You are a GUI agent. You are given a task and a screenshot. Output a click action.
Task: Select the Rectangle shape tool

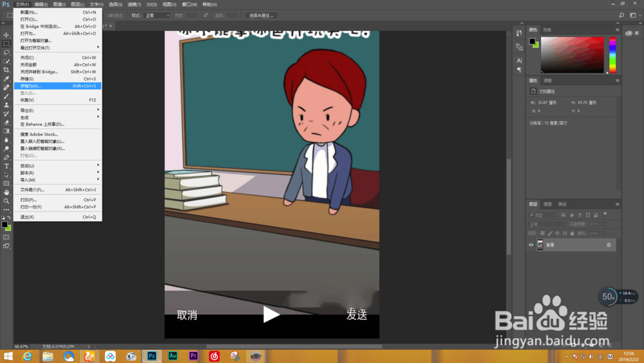[6, 183]
